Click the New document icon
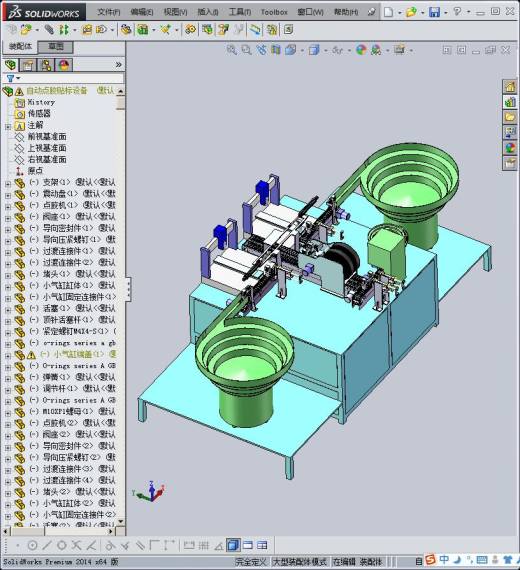 point(388,12)
